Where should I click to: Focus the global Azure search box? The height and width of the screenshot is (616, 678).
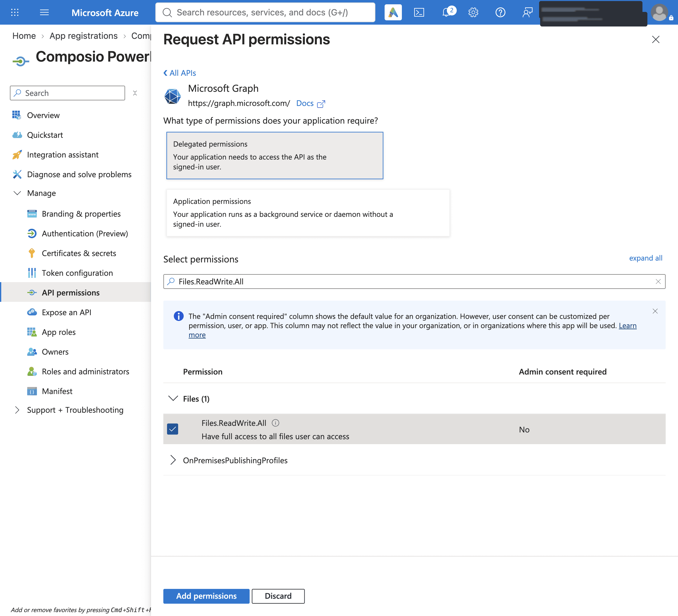tap(265, 13)
